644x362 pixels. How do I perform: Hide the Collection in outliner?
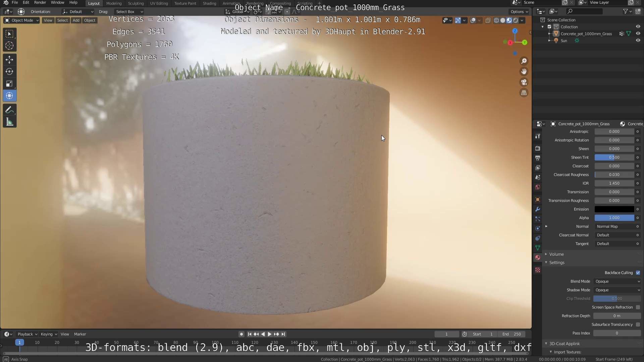638,27
